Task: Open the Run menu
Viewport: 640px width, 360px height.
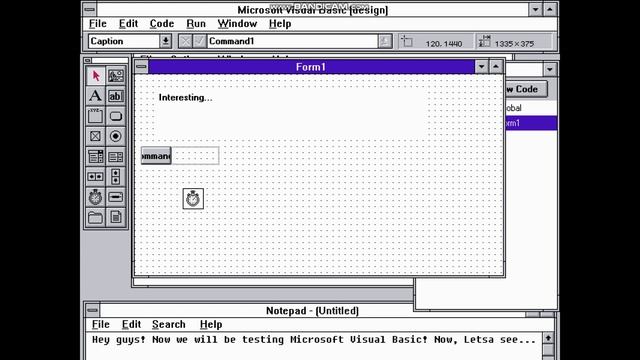Action: point(196,24)
